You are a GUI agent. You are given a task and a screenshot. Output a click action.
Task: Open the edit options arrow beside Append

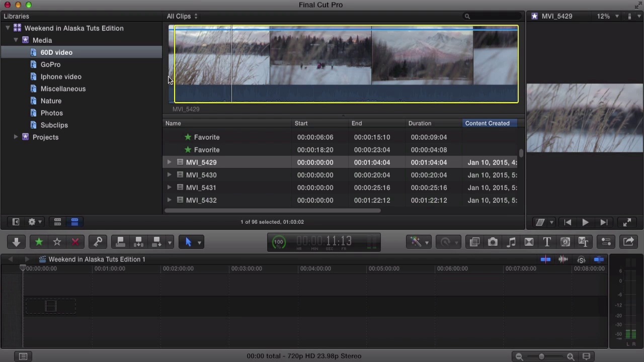click(170, 243)
